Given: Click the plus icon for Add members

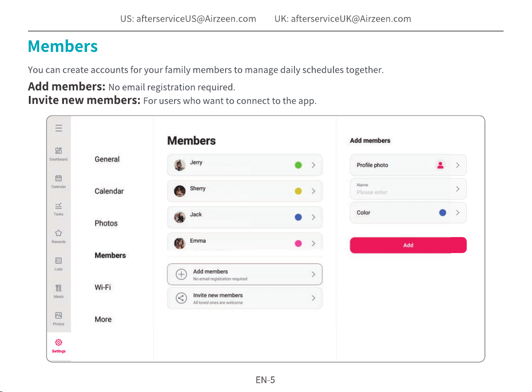Looking at the screenshot, I should coord(181,274).
